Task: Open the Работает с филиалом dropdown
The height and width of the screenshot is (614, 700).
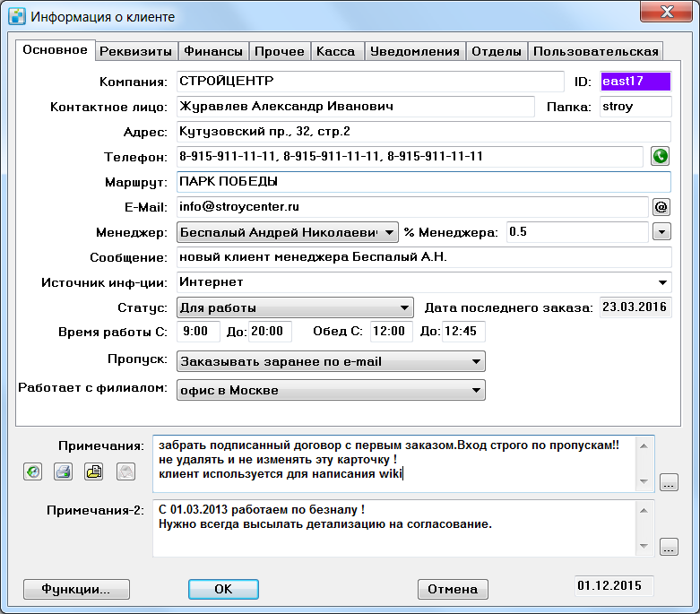Action: click(331, 390)
